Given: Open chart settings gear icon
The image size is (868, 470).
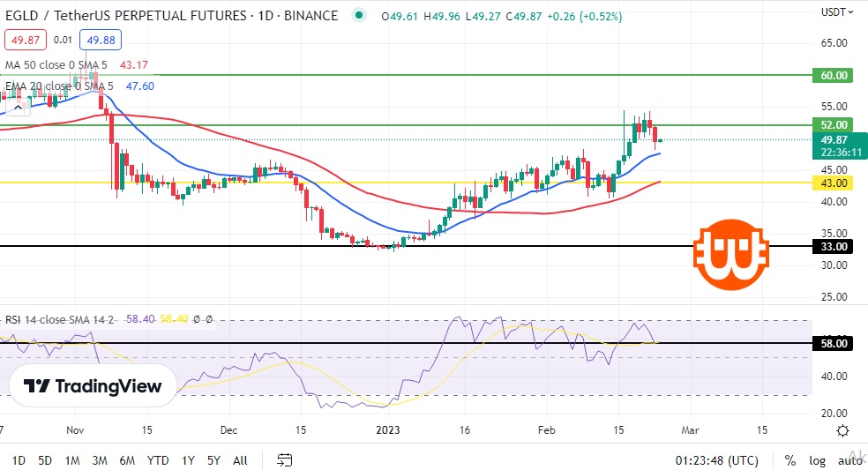Looking at the screenshot, I should tap(842, 430).
